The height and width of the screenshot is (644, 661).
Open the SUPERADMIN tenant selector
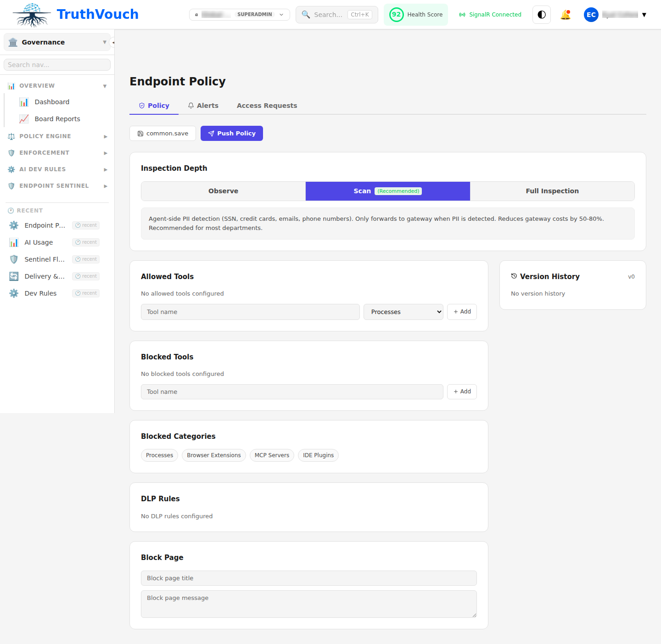(239, 14)
